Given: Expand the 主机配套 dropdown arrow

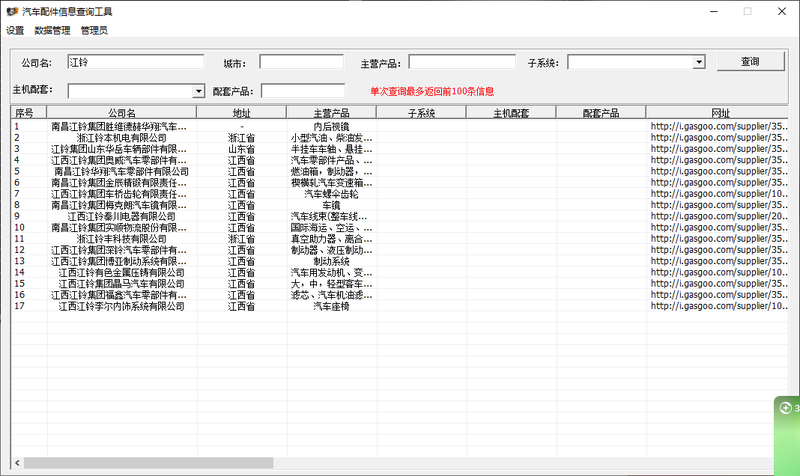Looking at the screenshot, I should 199,91.
